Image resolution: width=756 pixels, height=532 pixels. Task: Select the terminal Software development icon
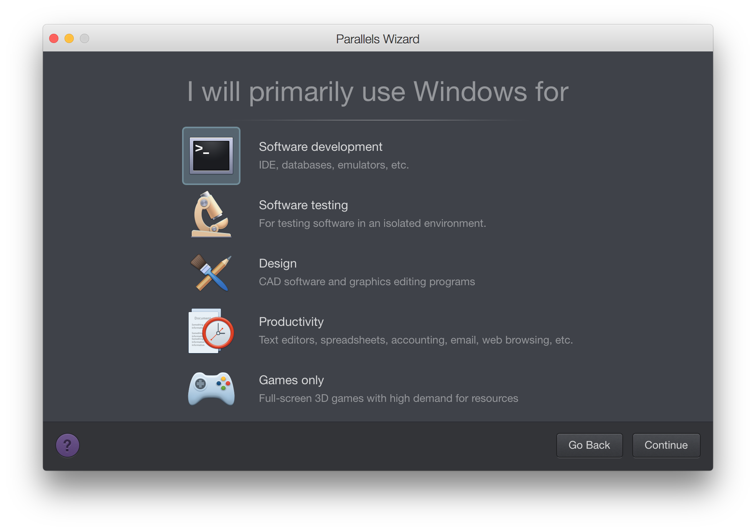click(x=211, y=156)
